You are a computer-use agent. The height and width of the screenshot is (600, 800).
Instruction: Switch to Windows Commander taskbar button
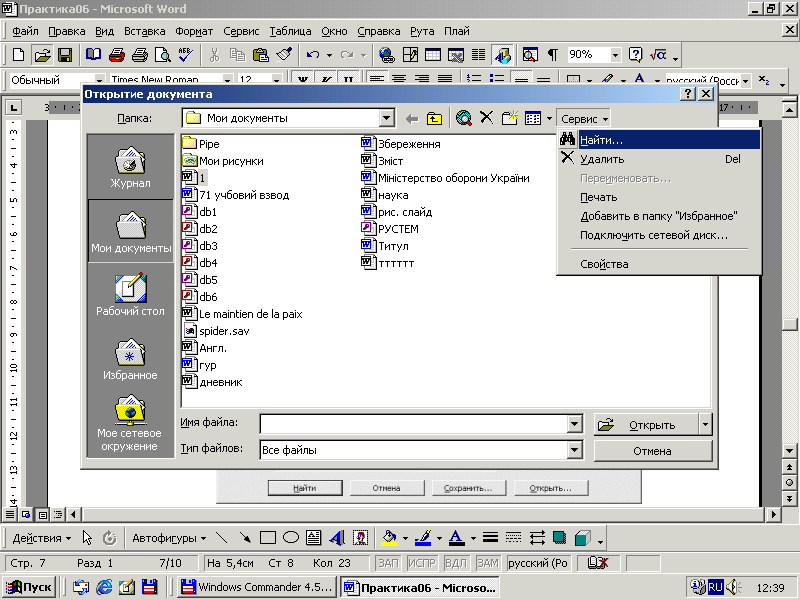click(x=257, y=587)
